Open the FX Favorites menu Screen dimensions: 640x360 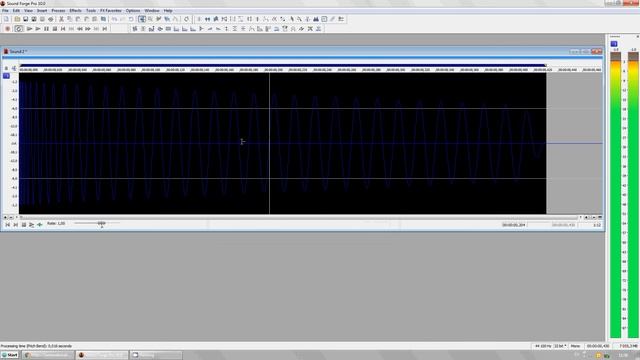(111, 11)
